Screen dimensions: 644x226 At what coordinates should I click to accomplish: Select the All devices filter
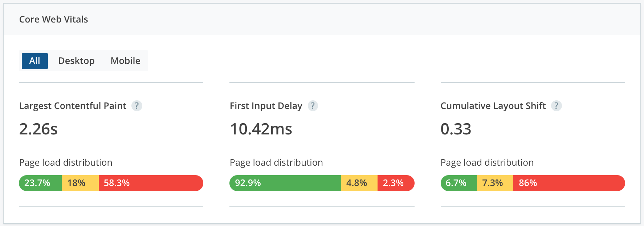coord(34,61)
